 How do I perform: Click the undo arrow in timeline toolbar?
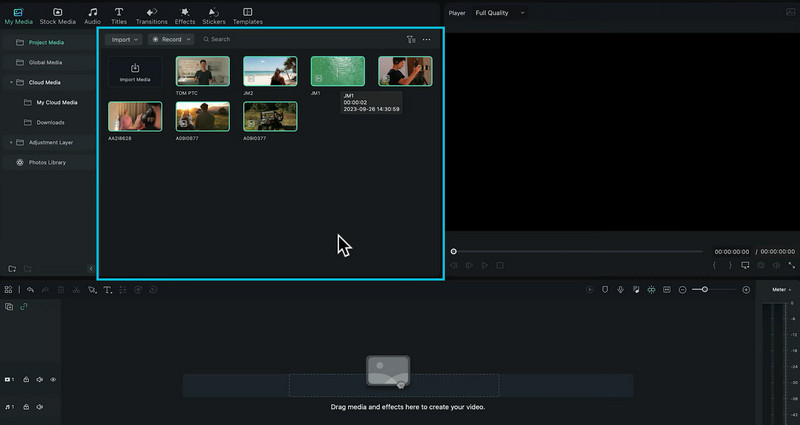pos(30,290)
